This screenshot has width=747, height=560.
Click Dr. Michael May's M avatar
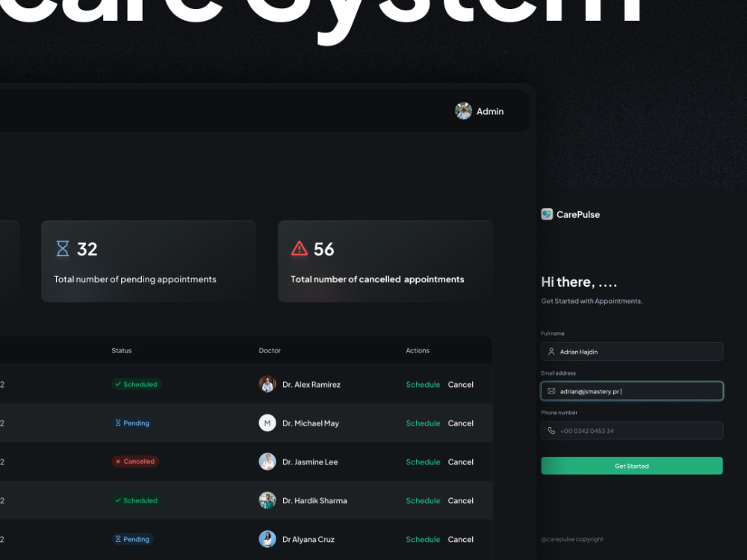(267, 423)
